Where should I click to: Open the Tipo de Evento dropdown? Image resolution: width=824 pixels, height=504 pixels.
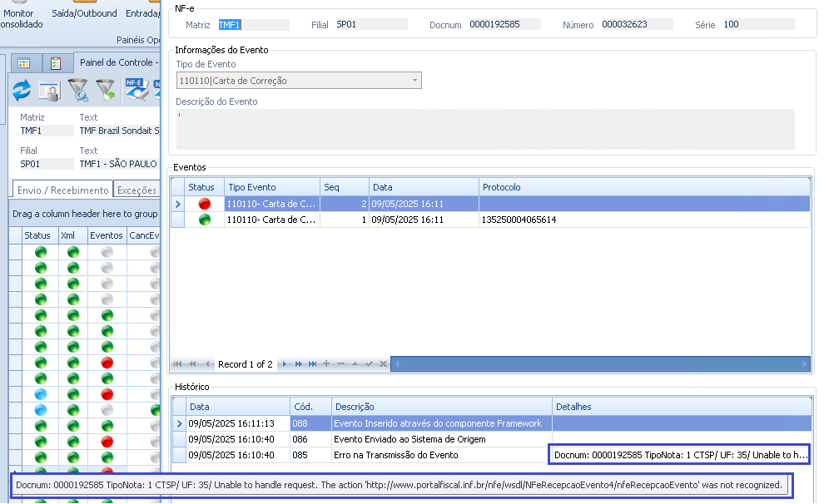tap(414, 81)
